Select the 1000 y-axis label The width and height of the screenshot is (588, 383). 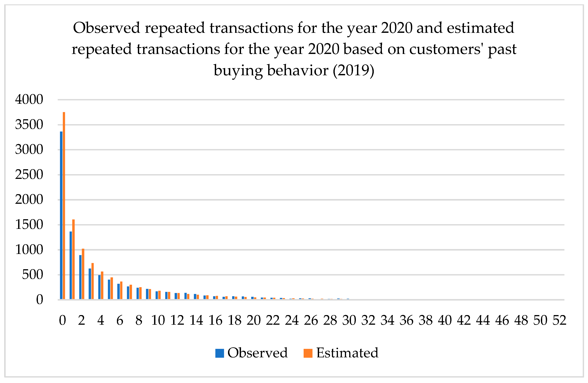click(x=29, y=250)
